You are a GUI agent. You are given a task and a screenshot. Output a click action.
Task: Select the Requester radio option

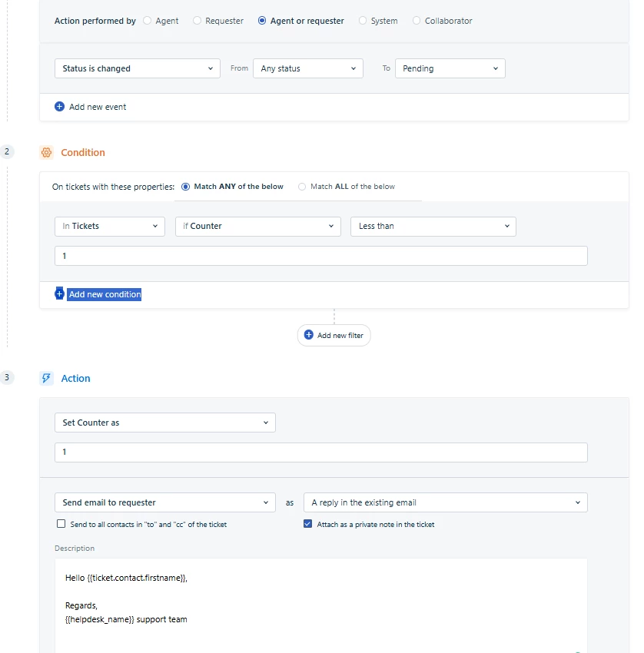point(197,21)
